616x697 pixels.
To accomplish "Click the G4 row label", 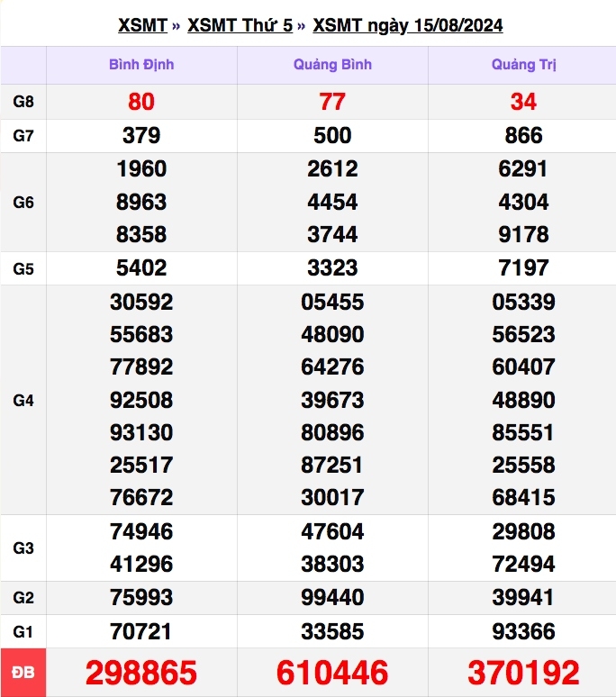I will [23, 400].
